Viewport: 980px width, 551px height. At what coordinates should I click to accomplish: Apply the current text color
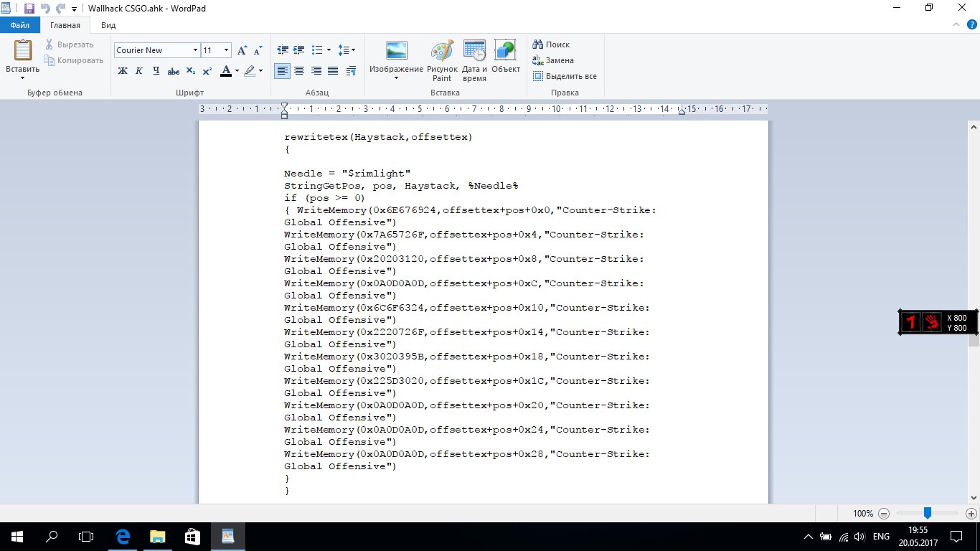225,71
